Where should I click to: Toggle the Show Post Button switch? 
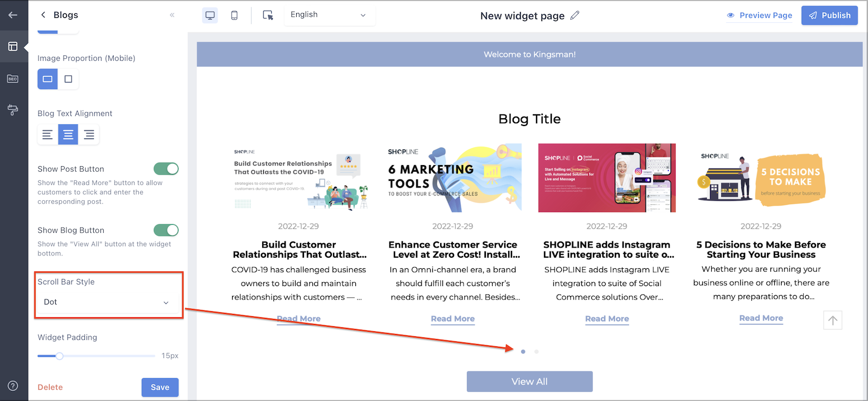166,169
